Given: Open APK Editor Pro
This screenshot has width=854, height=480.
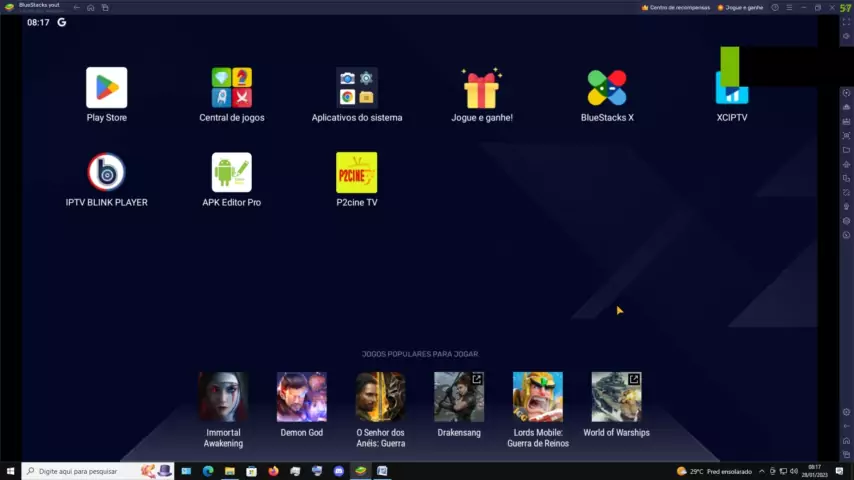Looking at the screenshot, I should (231, 173).
